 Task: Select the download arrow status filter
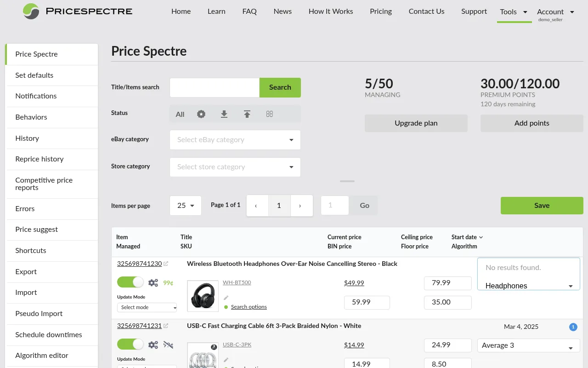point(224,114)
